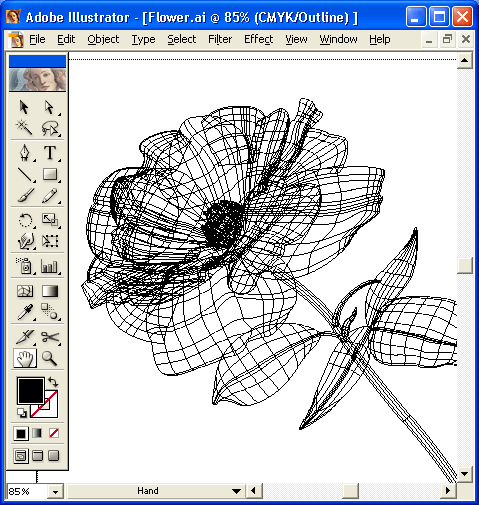Select the Direct Selection (white arrow) tool
The width and height of the screenshot is (479, 505).
coord(50,107)
